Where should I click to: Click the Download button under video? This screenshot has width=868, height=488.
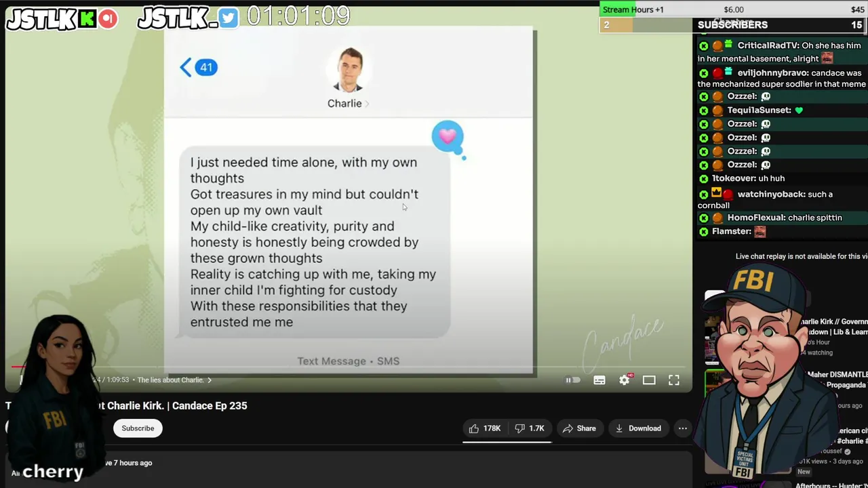click(638, 428)
